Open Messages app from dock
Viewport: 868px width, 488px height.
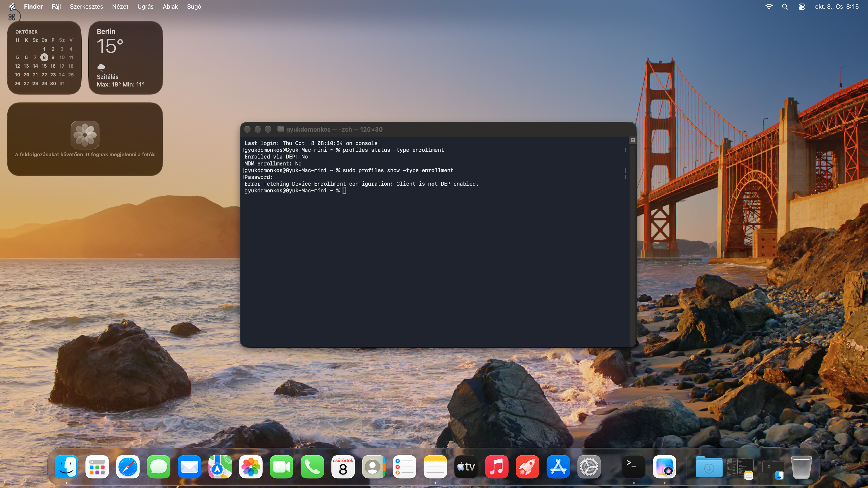point(158,467)
